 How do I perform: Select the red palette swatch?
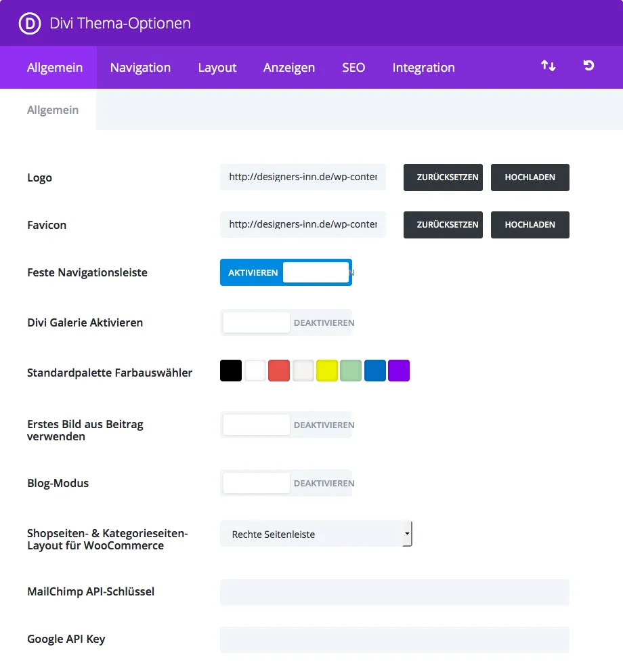coord(279,371)
